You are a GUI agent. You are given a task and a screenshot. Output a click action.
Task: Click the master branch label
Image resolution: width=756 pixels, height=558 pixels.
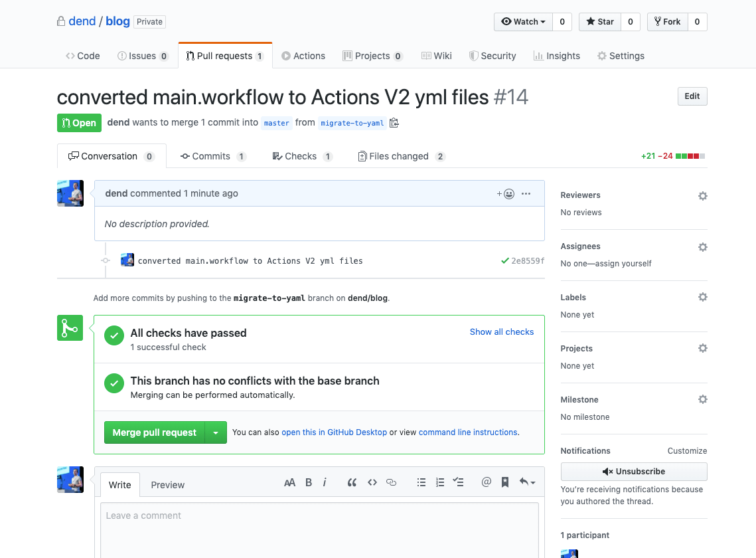[x=276, y=123]
